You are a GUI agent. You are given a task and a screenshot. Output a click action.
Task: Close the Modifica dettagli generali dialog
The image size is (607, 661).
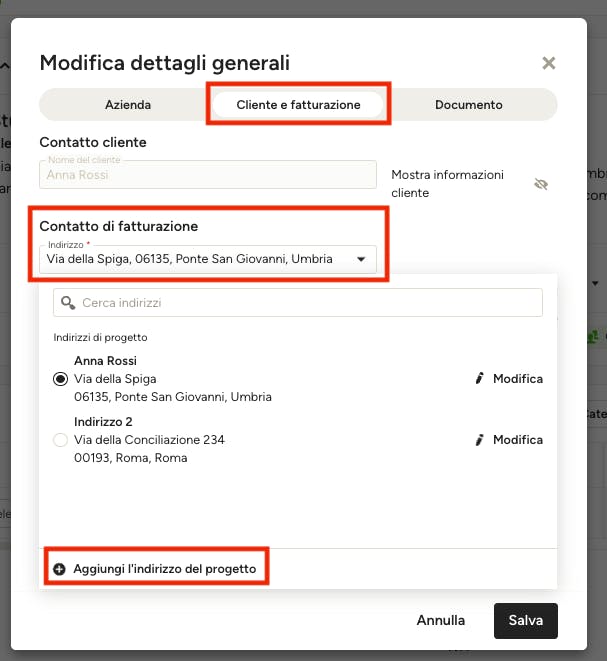pos(548,63)
